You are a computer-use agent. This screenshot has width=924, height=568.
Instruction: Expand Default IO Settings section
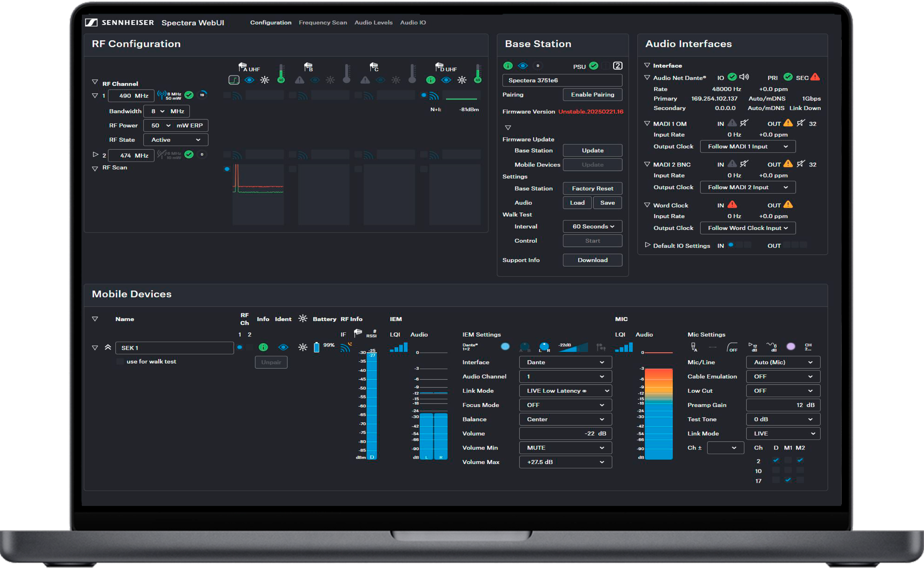click(x=647, y=245)
